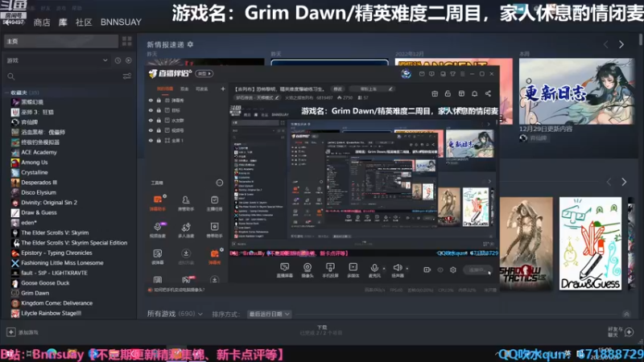
Task: Add a new scene with plus icon
Action: click(x=223, y=88)
